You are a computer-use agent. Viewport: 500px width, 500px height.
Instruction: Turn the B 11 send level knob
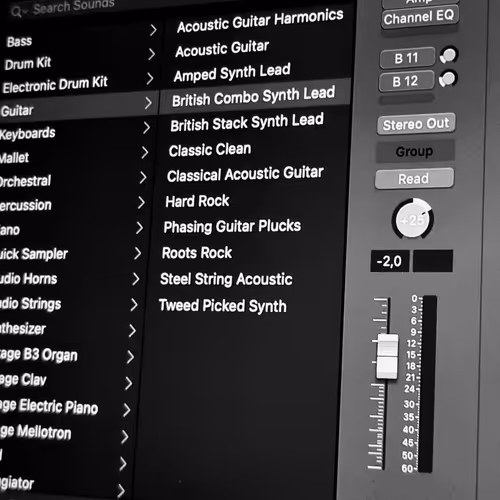click(449, 55)
